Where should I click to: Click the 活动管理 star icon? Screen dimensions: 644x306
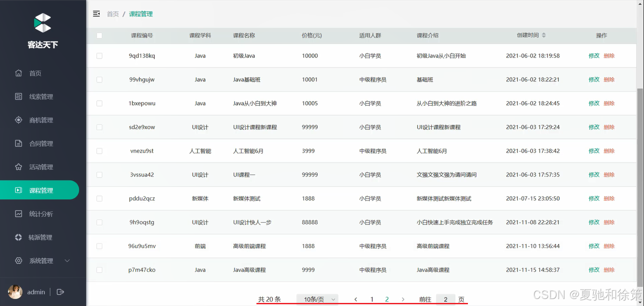click(x=18, y=167)
